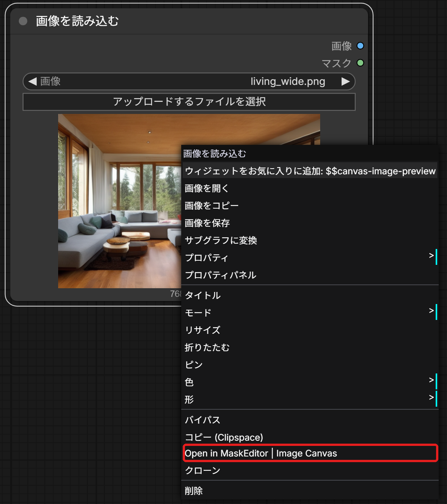
Task: Choose バイパス menu entry
Action: [310, 420]
